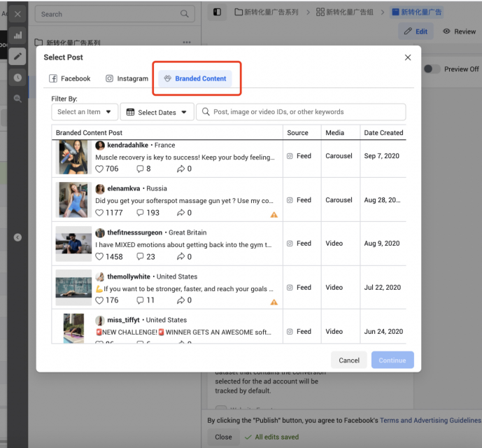Click themollywhite's profile avatar
This screenshot has height=448, width=482.
point(100,276)
